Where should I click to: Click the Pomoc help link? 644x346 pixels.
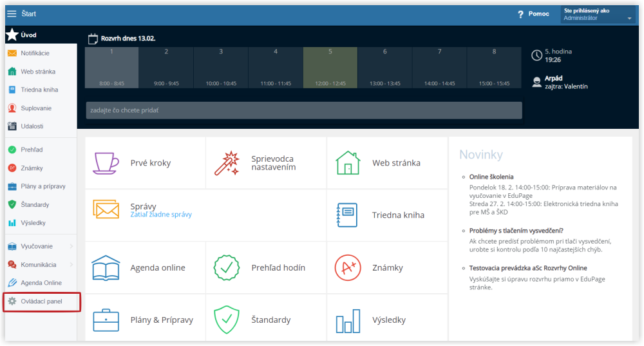[538, 14]
